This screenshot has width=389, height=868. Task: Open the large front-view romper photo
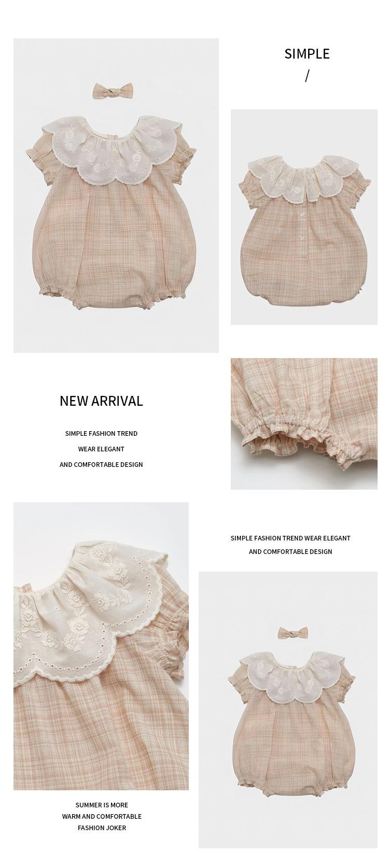coord(116,195)
